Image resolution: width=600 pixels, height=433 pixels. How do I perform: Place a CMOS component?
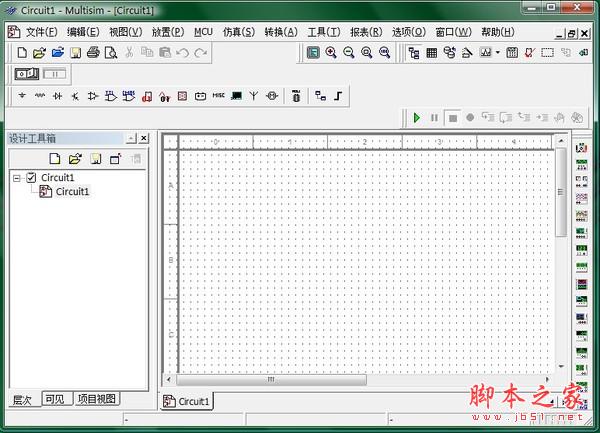(x=129, y=96)
